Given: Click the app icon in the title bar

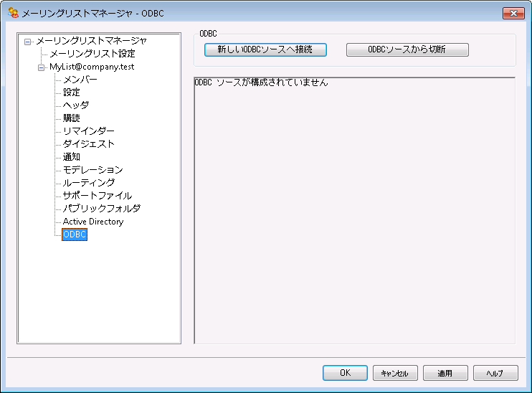Looking at the screenshot, I should click(13, 13).
